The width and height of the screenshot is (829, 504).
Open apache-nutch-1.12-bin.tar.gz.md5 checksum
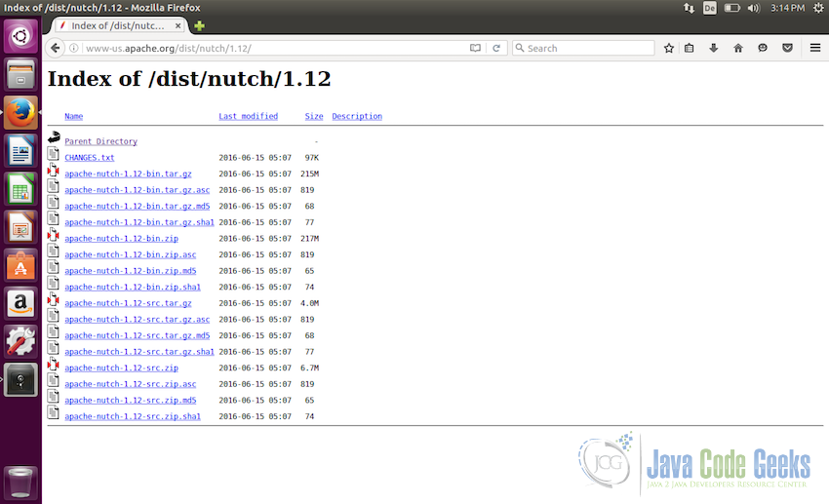pos(137,206)
